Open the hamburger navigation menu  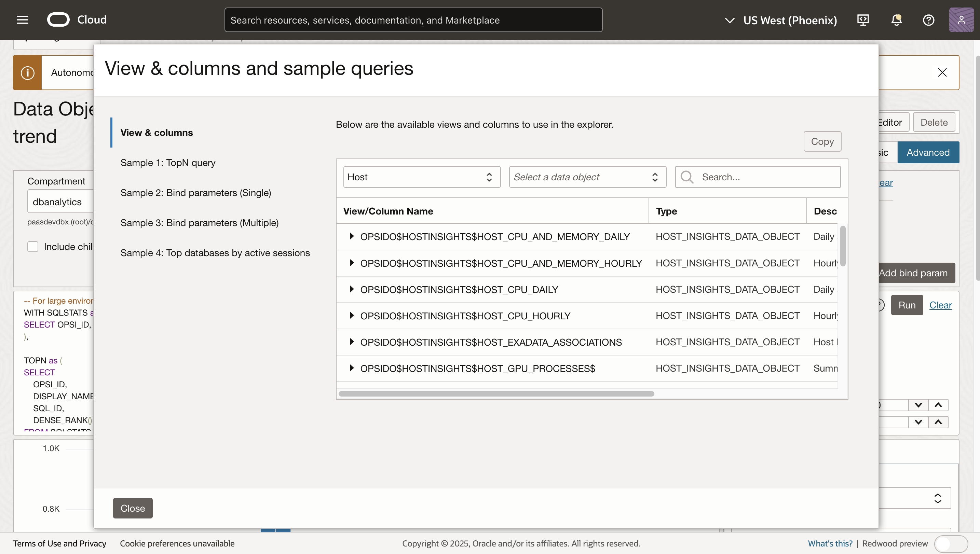pyautogui.click(x=23, y=20)
